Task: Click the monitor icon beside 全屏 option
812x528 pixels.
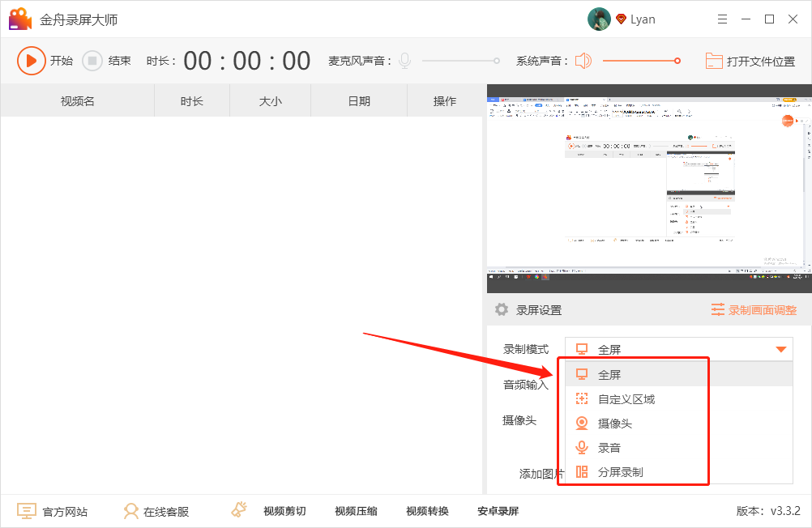Action: [x=582, y=374]
